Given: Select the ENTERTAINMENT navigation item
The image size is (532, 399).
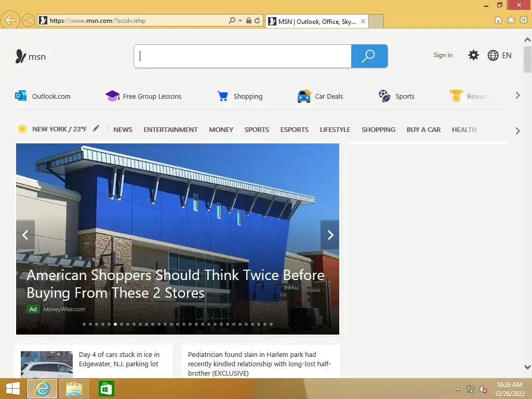Looking at the screenshot, I should 170,129.
